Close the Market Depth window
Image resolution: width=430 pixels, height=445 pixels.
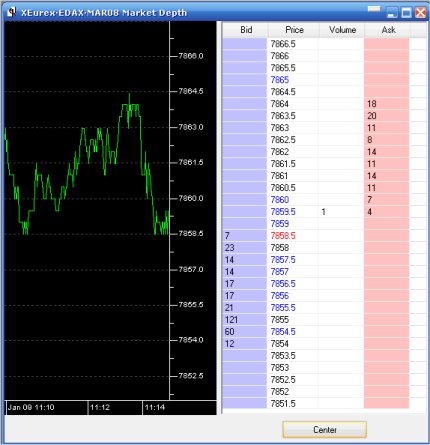click(x=421, y=13)
